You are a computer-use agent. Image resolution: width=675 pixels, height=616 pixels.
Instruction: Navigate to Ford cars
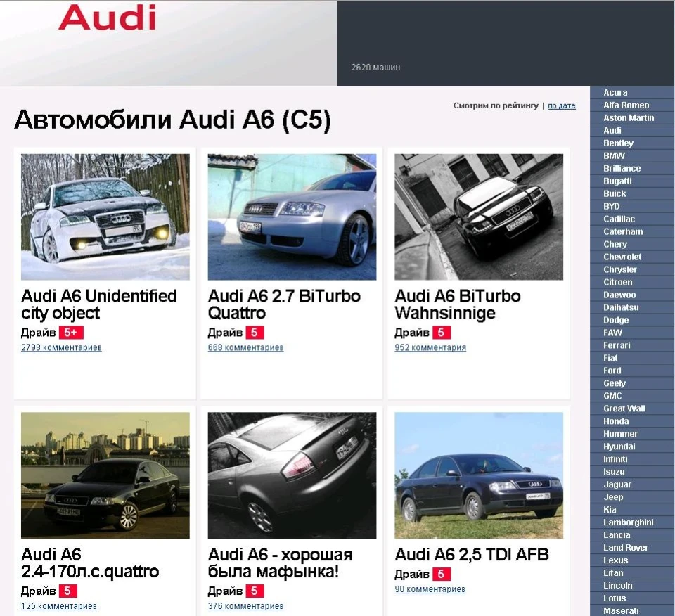(x=612, y=371)
